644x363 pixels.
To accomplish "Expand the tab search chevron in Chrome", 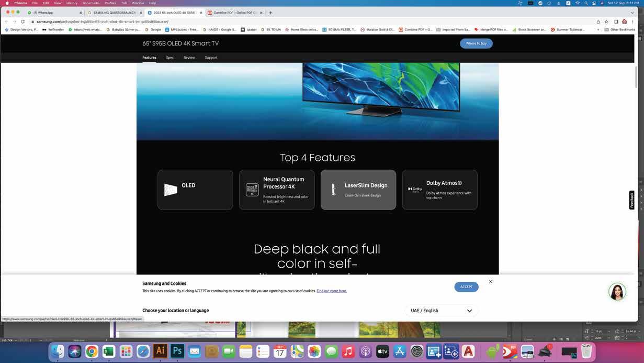I will [x=632, y=13].
